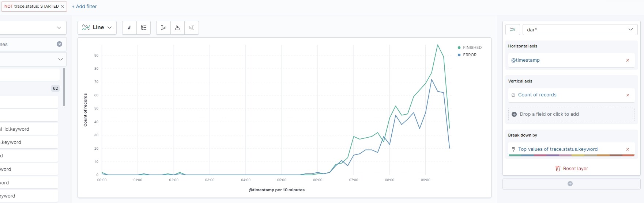Open the legend settings icon
This screenshot has width=644, height=203.
pos(144,28)
